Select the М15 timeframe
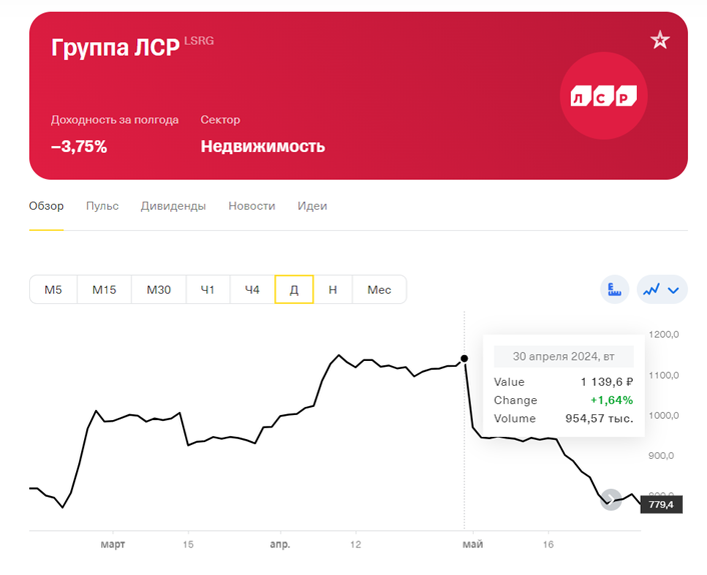The image size is (707, 575). [x=104, y=290]
